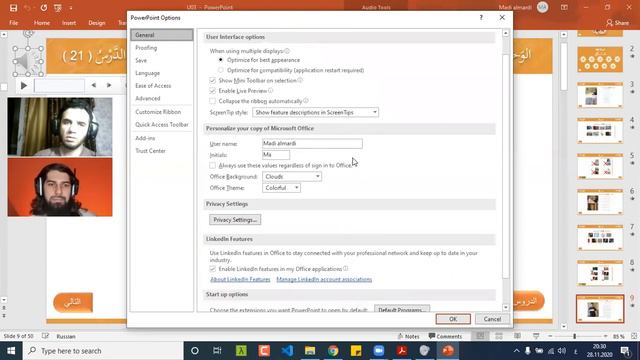Click the zoom slider handle in status bar
The height and width of the screenshot is (360, 640).
point(574,336)
